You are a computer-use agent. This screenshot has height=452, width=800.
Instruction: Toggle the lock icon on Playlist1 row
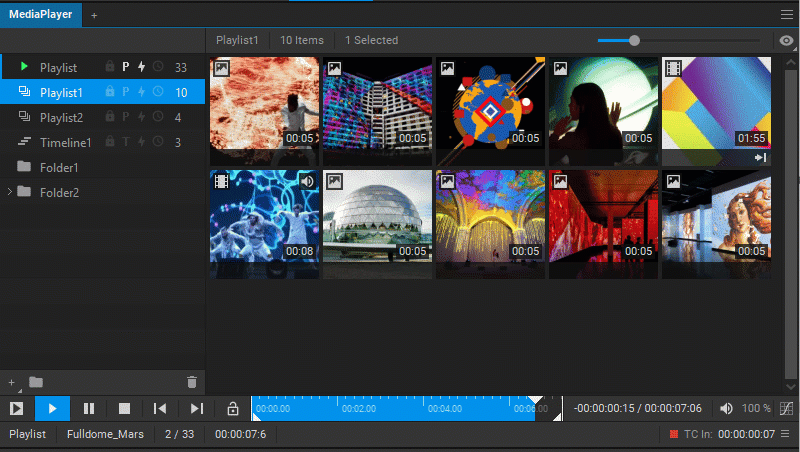click(x=110, y=92)
